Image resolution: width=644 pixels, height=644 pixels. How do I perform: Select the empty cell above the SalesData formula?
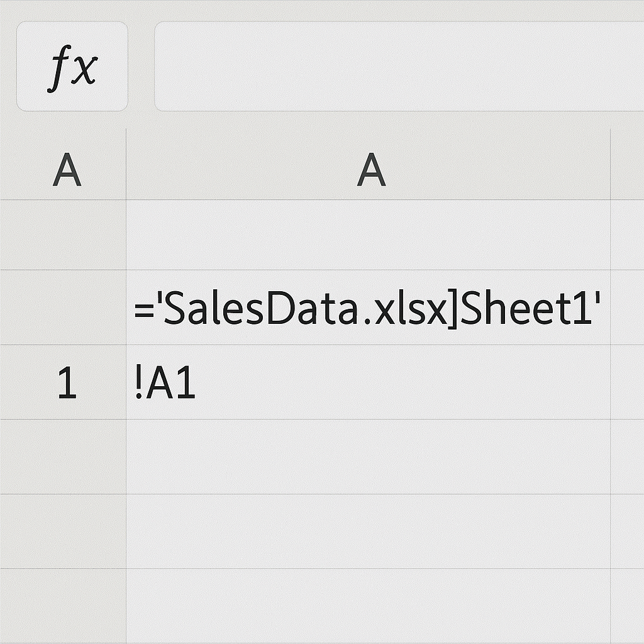pyautogui.click(x=369, y=235)
